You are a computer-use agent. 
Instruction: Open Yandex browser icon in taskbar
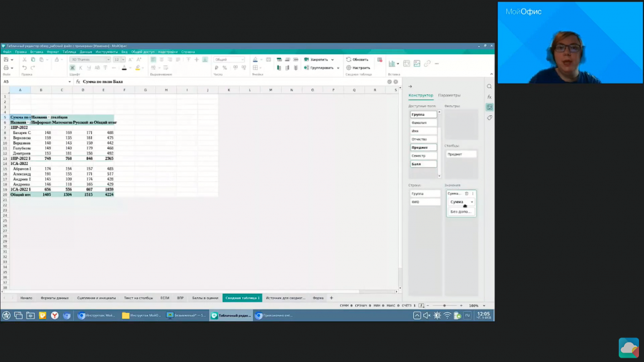(x=55, y=315)
